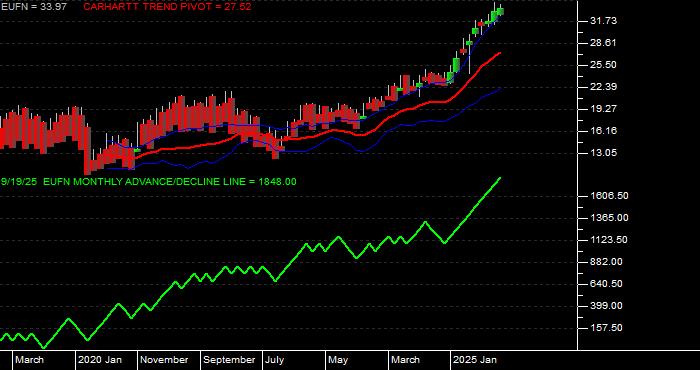
Task: Click the 13.05 price axis value
Action: point(603,153)
